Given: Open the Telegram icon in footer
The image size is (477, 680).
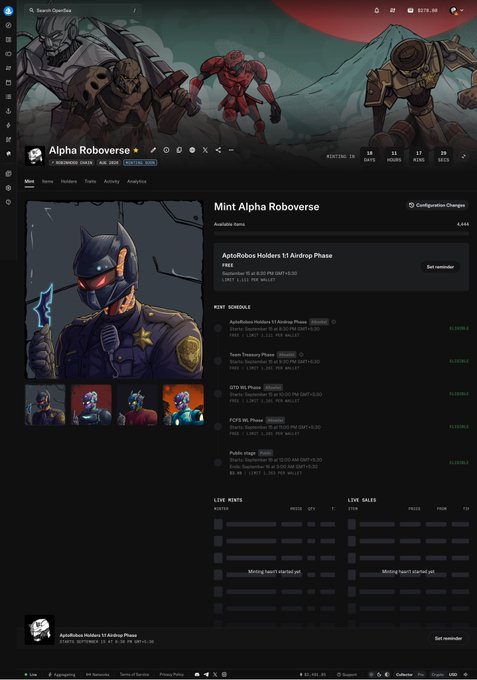Looking at the screenshot, I should click(x=206, y=674).
